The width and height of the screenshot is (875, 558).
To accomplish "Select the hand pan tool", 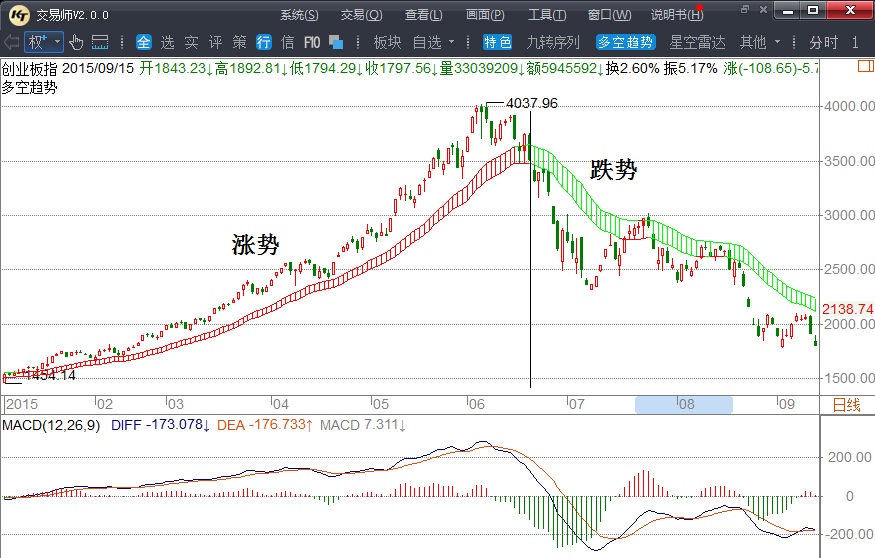I will click(76, 42).
